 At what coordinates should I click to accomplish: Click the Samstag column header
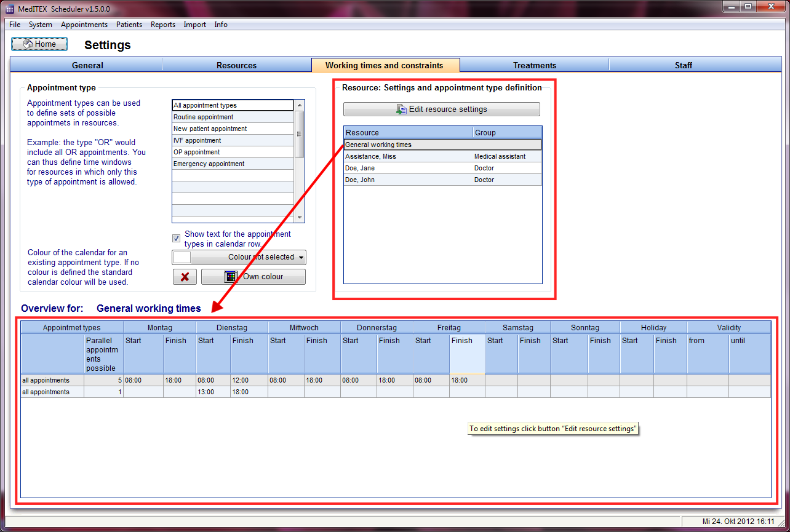point(518,328)
